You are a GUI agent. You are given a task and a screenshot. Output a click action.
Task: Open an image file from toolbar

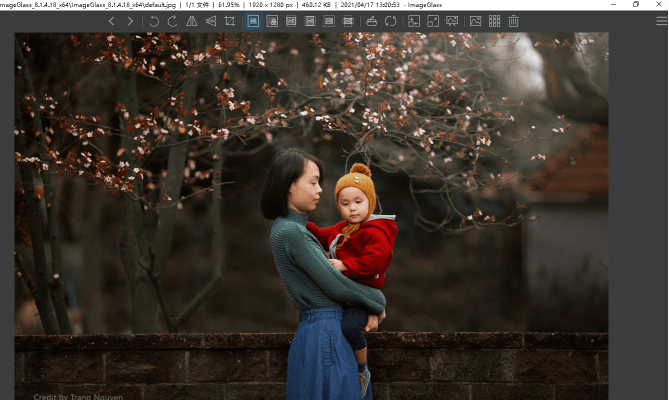click(372, 21)
